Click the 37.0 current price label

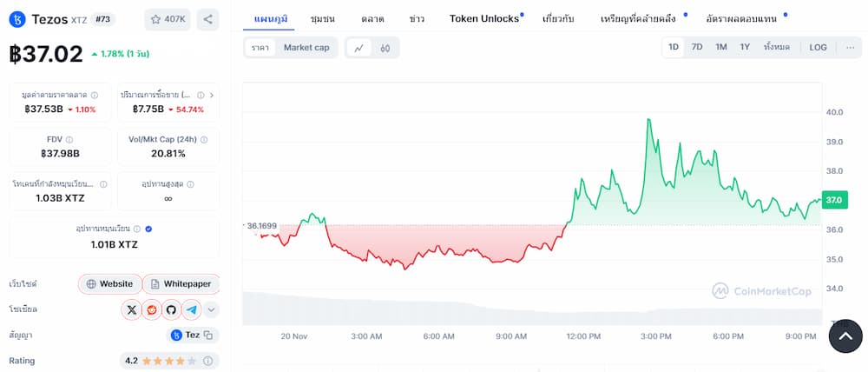point(833,200)
